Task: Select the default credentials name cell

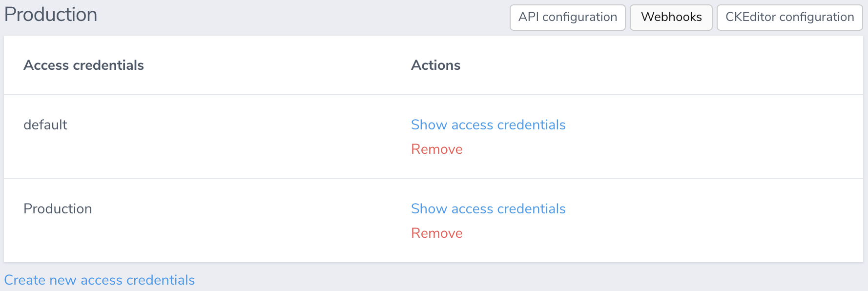Action: click(45, 125)
